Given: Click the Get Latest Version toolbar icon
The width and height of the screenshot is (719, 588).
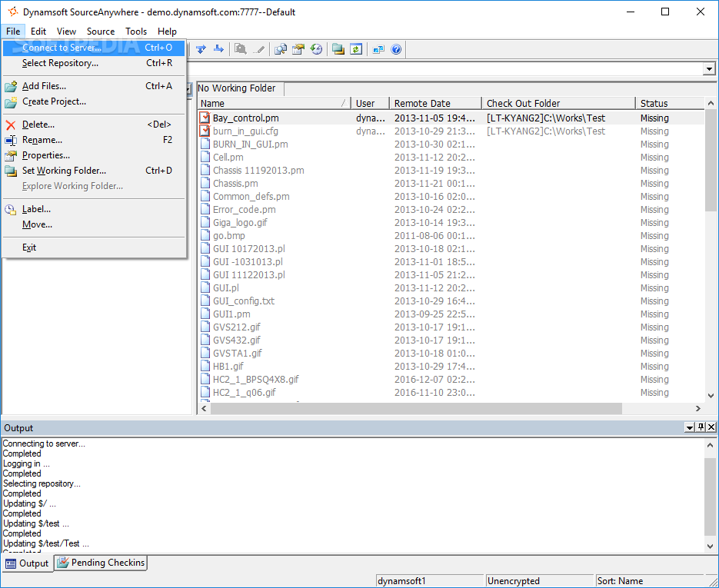Looking at the screenshot, I should [x=201, y=49].
